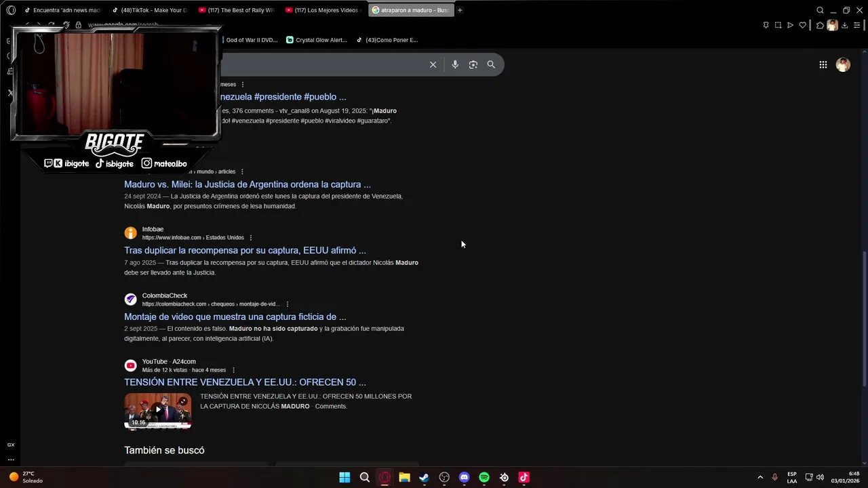Open the Google account avatar

843,64
